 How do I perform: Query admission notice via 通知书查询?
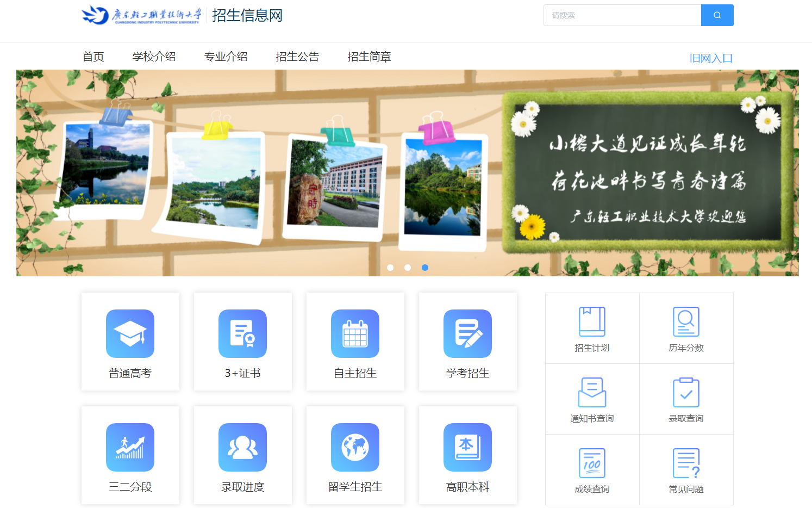tap(591, 399)
